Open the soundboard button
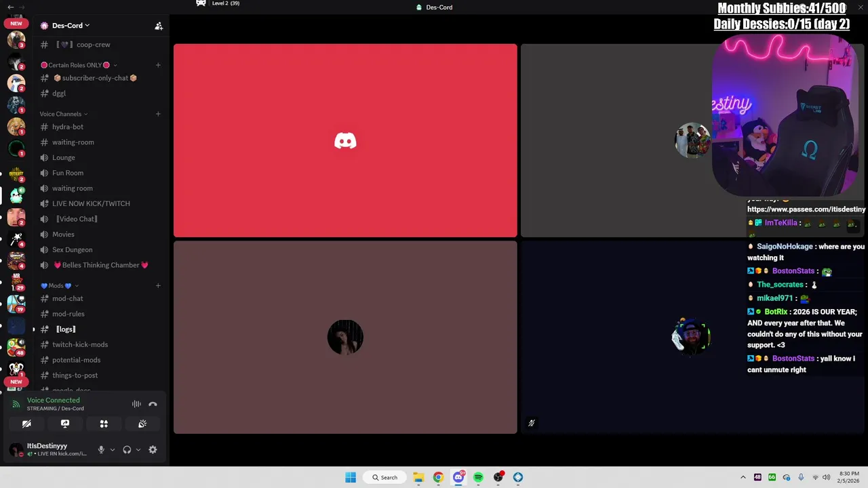Viewport: 868px width, 488px height. point(142,424)
